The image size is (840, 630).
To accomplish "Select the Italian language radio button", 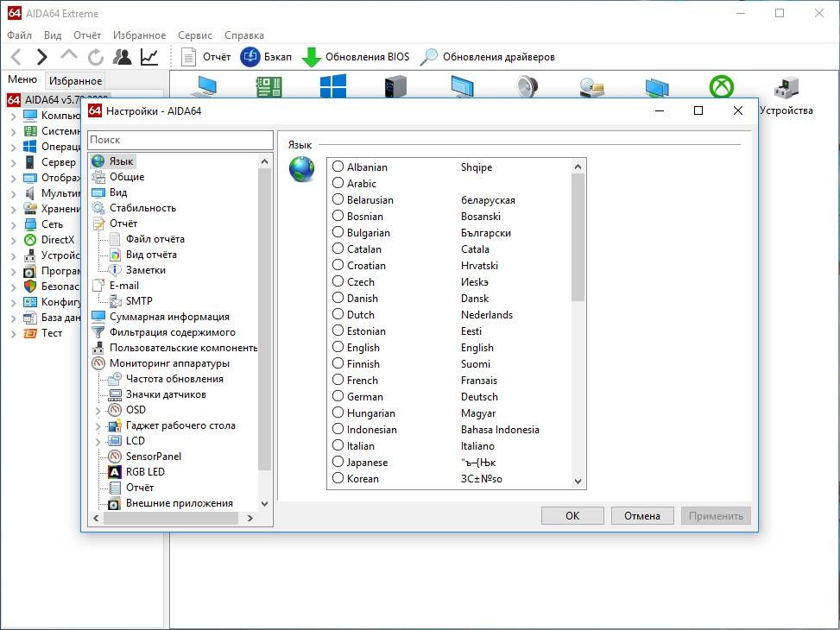I will pos(338,445).
